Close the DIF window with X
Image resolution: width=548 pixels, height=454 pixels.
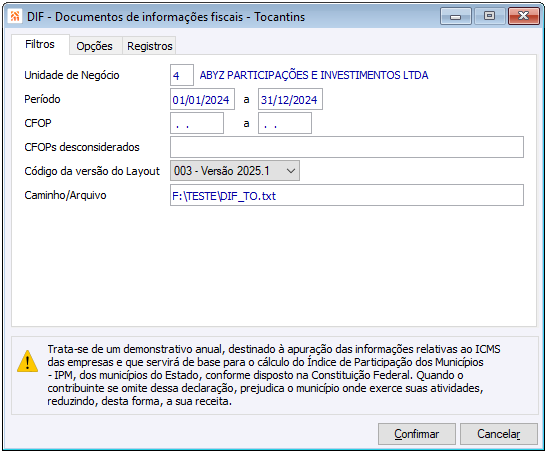524,16
